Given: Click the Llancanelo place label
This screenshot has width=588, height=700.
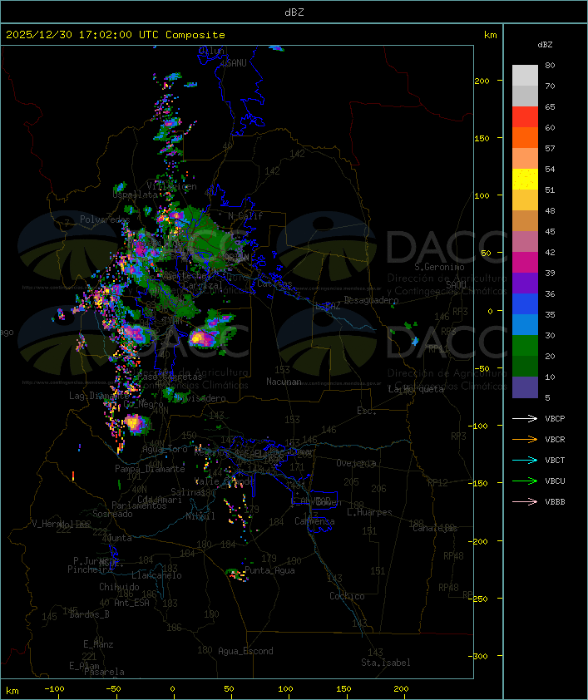Looking at the screenshot, I should pyautogui.click(x=156, y=575).
